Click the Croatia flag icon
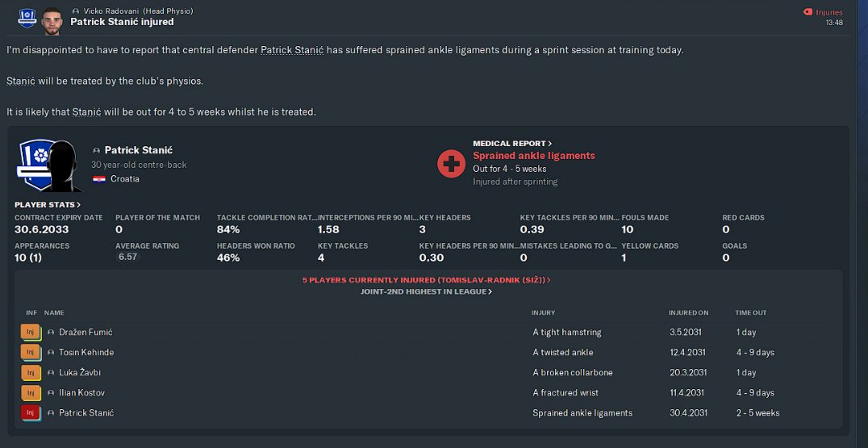 click(x=99, y=179)
